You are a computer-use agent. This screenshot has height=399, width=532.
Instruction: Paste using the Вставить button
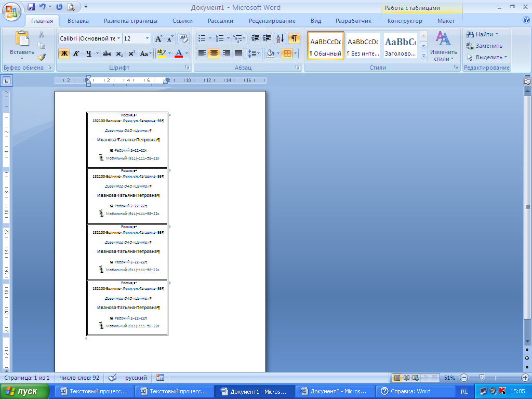pos(22,45)
